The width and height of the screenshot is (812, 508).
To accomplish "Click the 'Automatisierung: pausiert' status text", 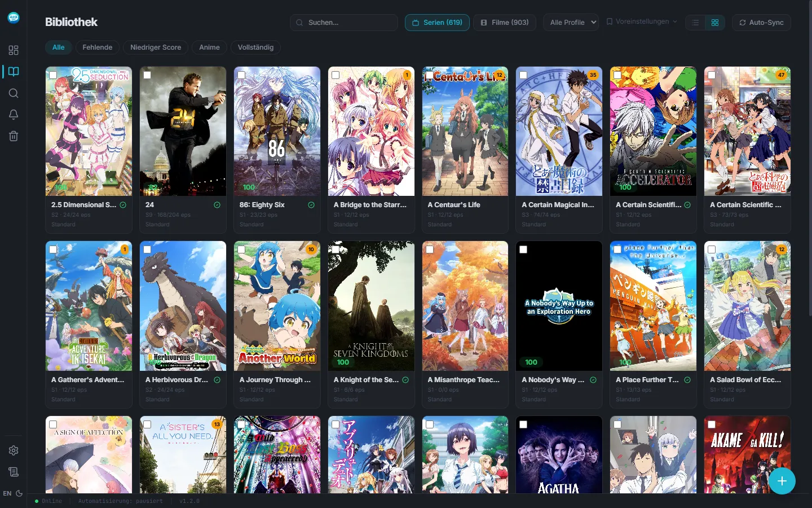I will (x=121, y=501).
